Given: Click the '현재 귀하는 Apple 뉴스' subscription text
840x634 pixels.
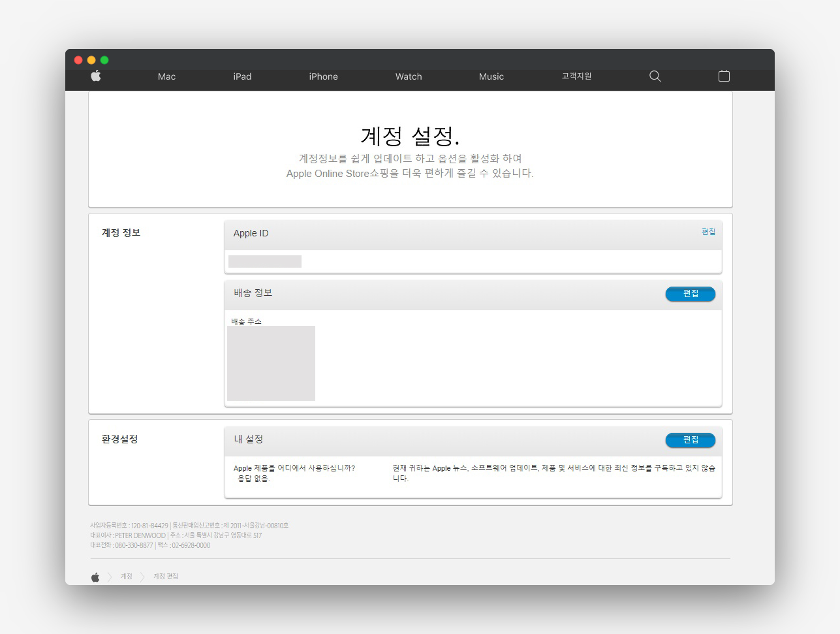Looking at the screenshot, I should pos(554,473).
